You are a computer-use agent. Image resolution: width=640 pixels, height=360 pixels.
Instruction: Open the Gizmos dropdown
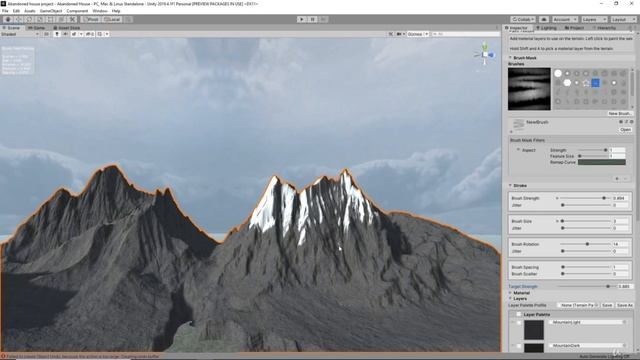click(x=418, y=34)
